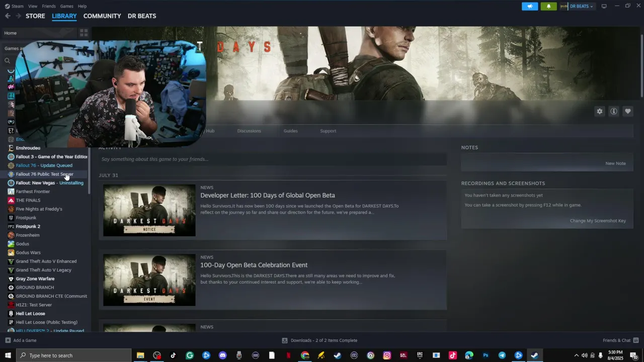644x362 pixels.
Task: Open the green notifications bell
Action: (548, 6)
